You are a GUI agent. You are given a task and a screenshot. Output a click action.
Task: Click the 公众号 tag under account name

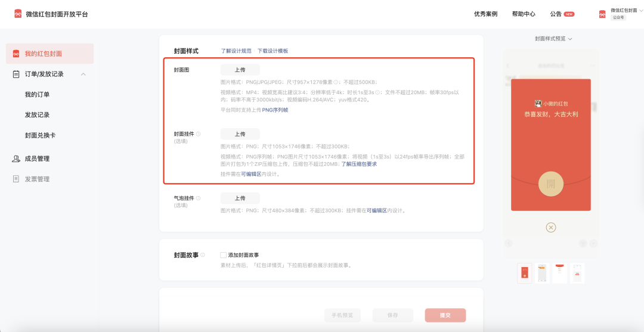point(618,18)
